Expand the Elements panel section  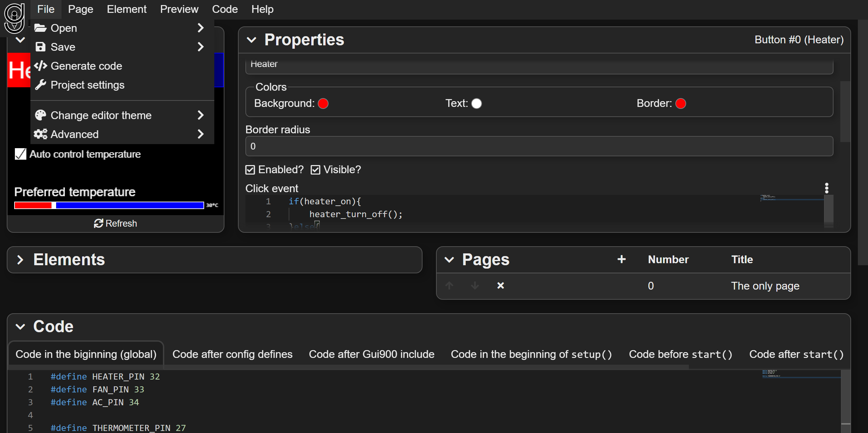click(x=20, y=259)
